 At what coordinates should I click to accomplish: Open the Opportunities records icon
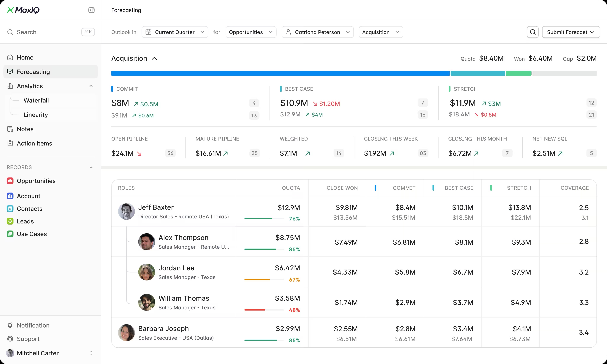click(10, 181)
